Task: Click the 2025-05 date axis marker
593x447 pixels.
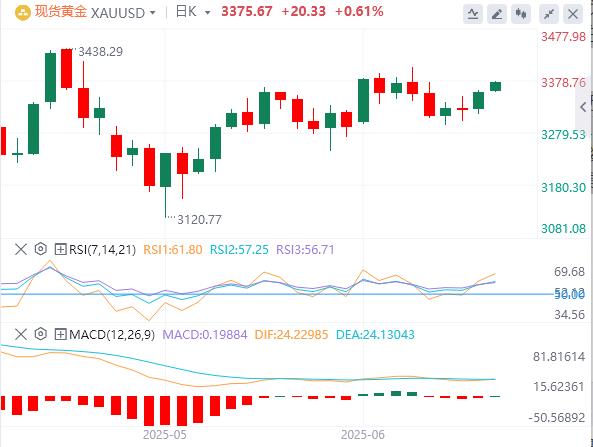Action: point(165,435)
